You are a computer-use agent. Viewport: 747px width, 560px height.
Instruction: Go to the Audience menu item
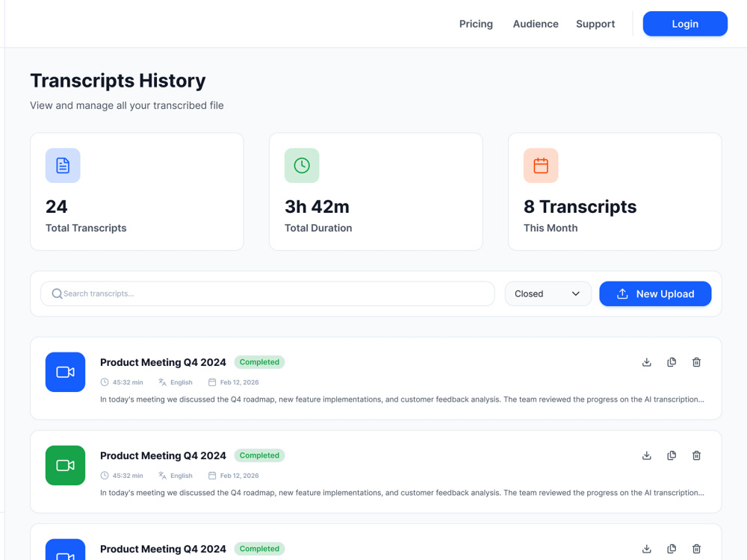536,24
